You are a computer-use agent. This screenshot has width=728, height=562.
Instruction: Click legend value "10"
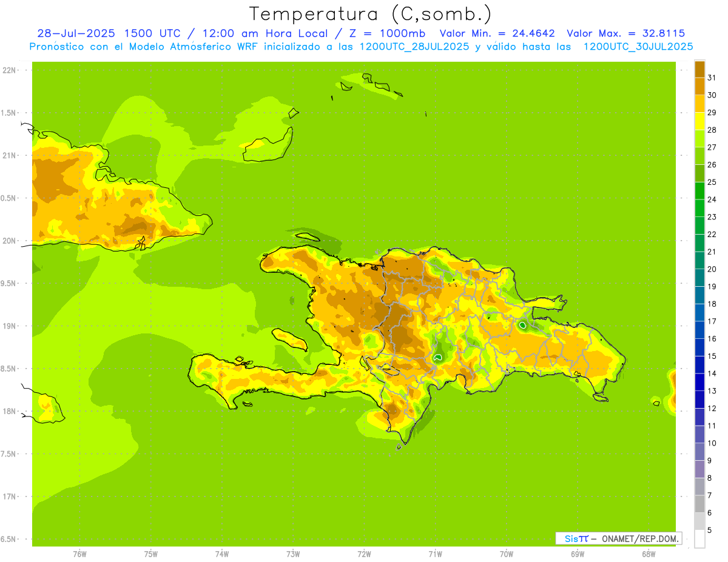coord(712,443)
